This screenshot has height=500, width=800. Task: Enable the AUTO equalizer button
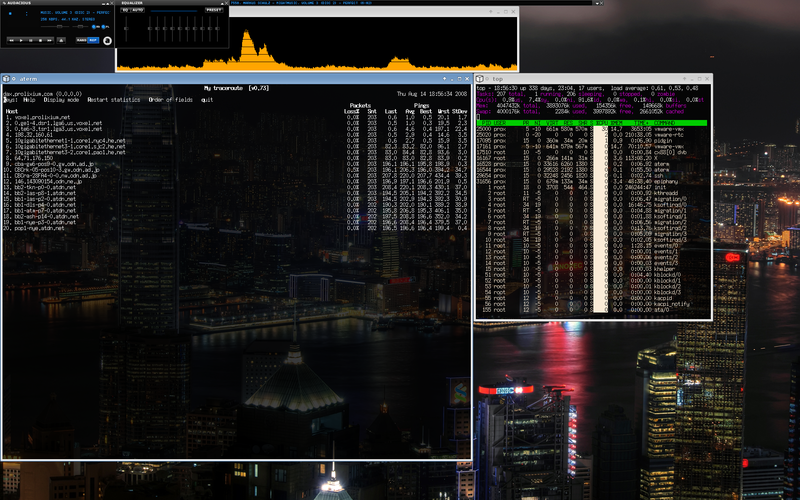137,10
